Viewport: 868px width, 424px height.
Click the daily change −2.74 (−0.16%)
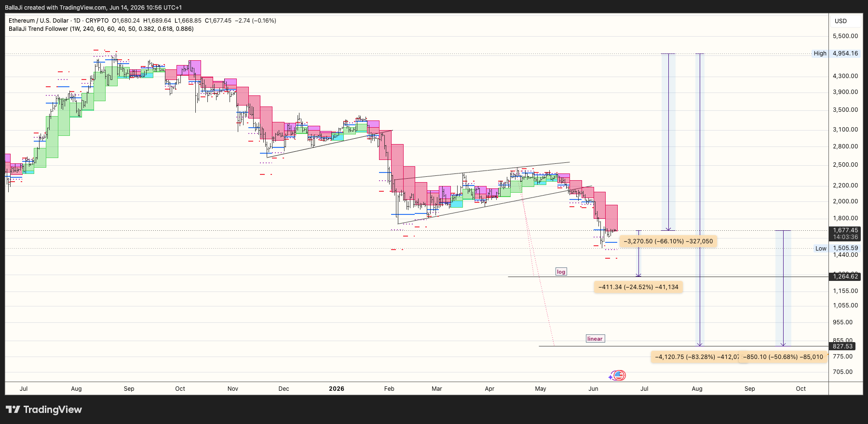click(x=256, y=21)
